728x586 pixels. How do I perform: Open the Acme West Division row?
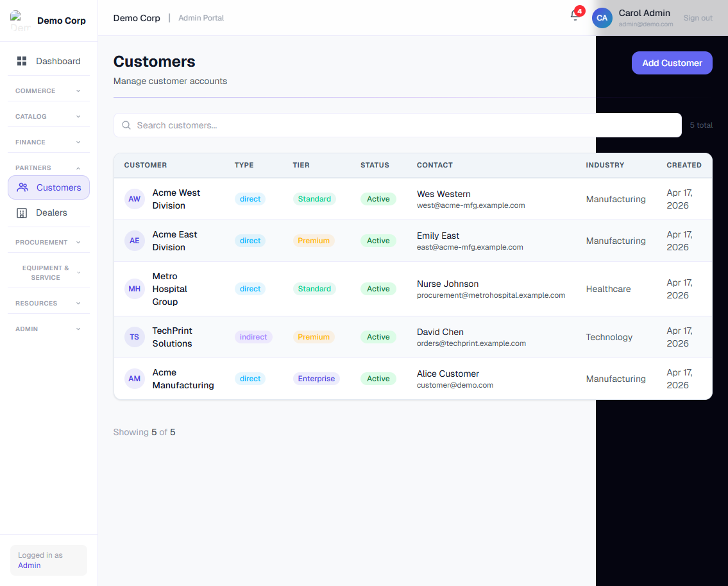[413, 199]
